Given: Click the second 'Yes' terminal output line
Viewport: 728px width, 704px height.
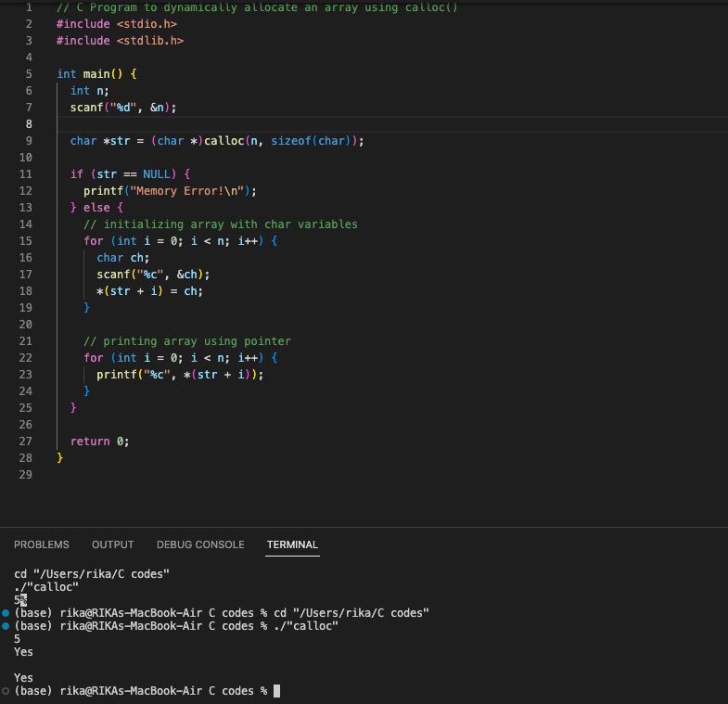Looking at the screenshot, I should 23,678.
